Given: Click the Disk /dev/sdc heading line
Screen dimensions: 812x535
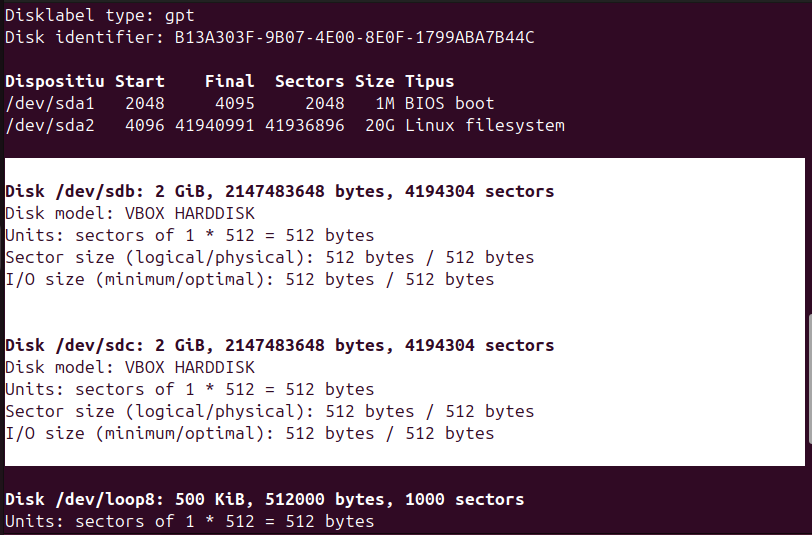Looking at the screenshot, I should pos(279,345).
